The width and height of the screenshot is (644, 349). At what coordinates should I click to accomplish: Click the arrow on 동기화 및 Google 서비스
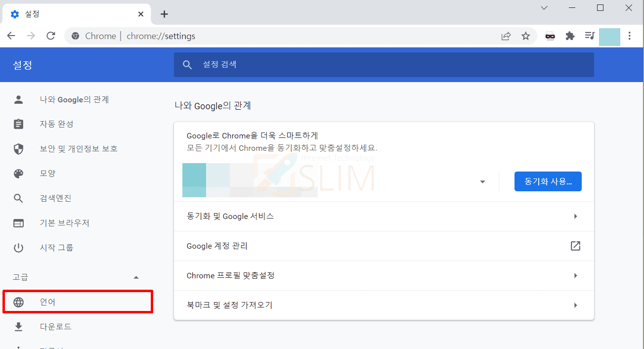[575, 216]
